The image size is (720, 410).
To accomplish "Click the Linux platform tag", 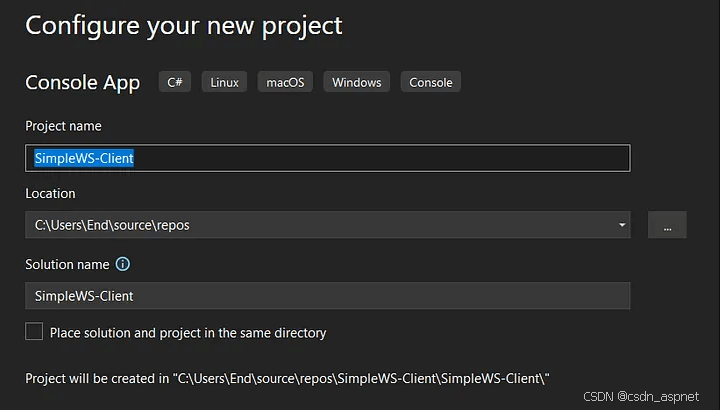I will (x=224, y=82).
